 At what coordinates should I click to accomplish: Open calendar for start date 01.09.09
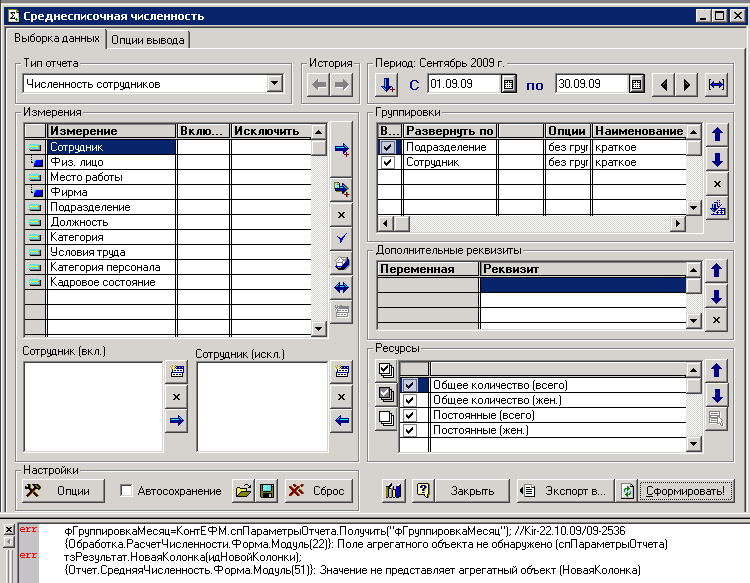[x=508, y=85]
